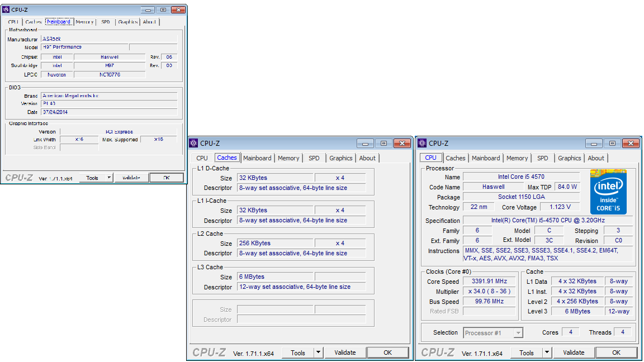This screenshot has height=362, width=644.
Task: Click the 22 nm technology value
Action: click(x=479, y=207)
